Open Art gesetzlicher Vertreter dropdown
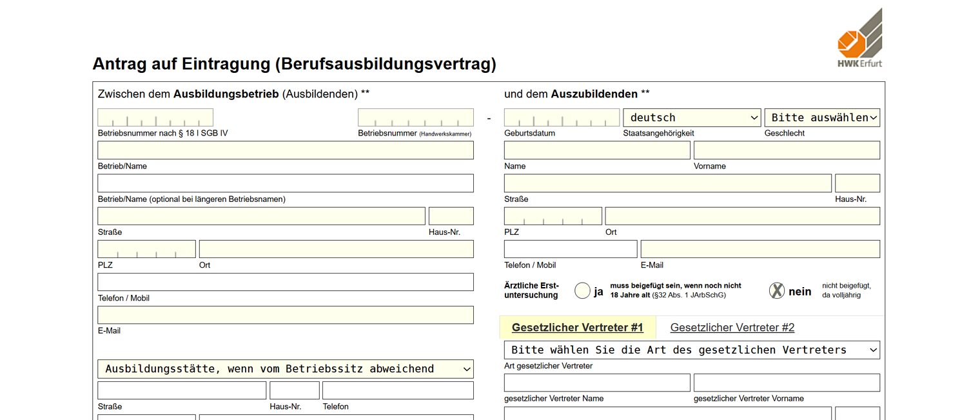Viewport: 980px width, 420px height. [691, 350]
